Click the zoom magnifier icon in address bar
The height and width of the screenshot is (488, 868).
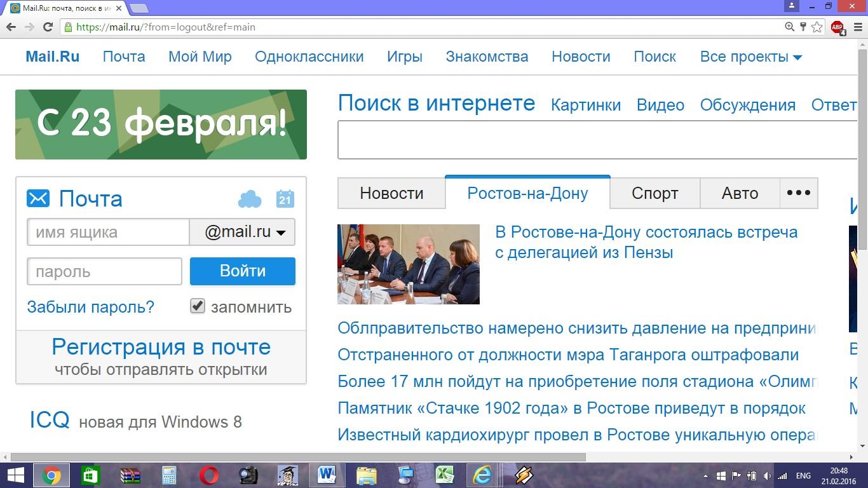[789, 27]
